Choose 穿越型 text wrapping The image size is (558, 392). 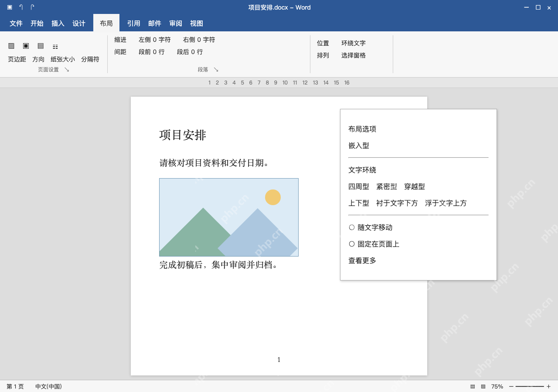(415, 186)
